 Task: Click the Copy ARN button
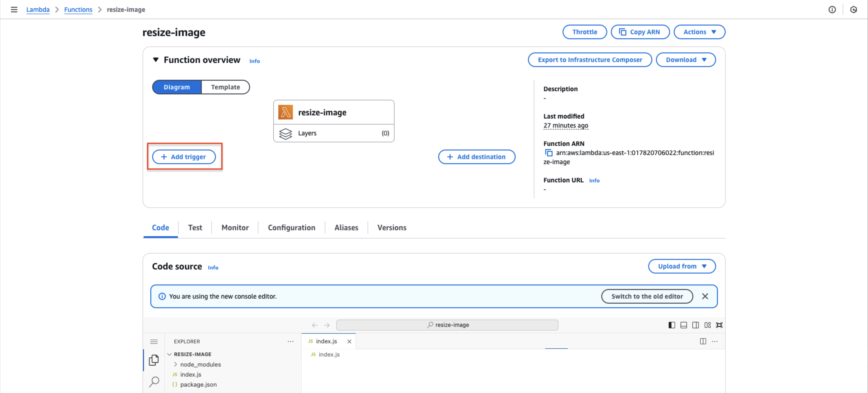640,32
